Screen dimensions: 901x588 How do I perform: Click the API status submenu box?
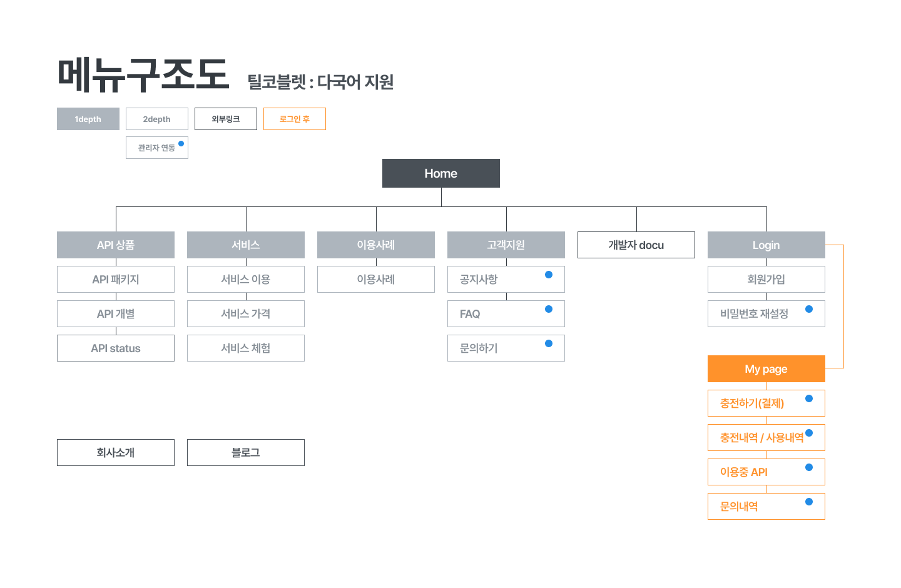(x=116, y=348)
